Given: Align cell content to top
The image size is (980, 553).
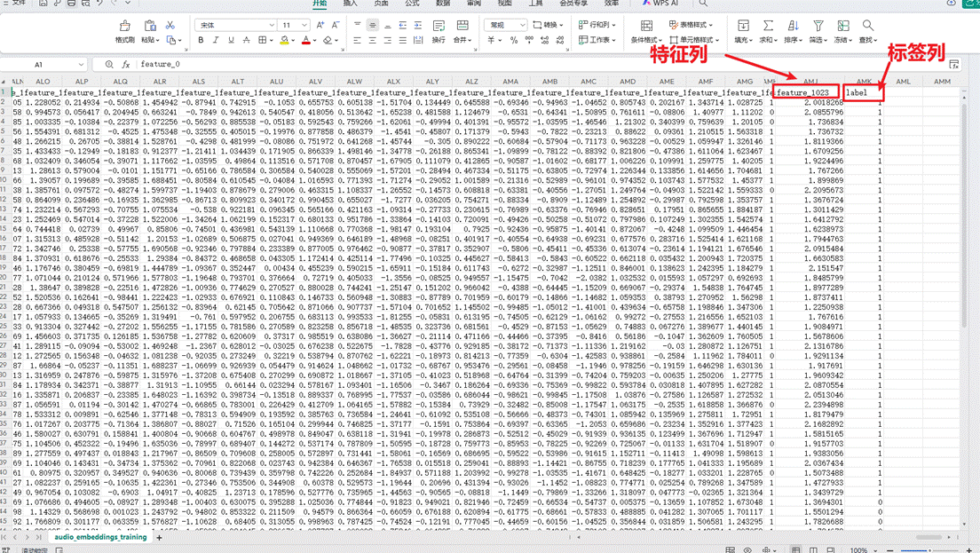Looking at the screenshot, I should point(358,25).
